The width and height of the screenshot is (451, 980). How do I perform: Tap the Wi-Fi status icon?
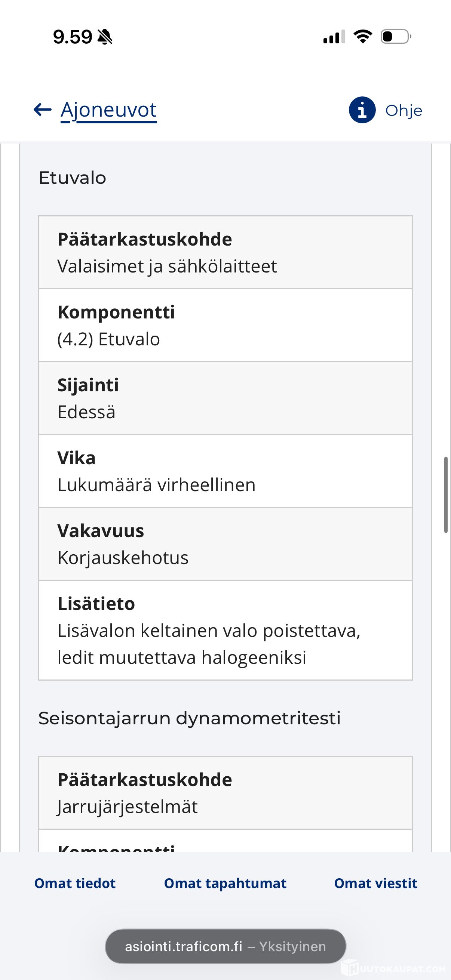tap(363, 37)
